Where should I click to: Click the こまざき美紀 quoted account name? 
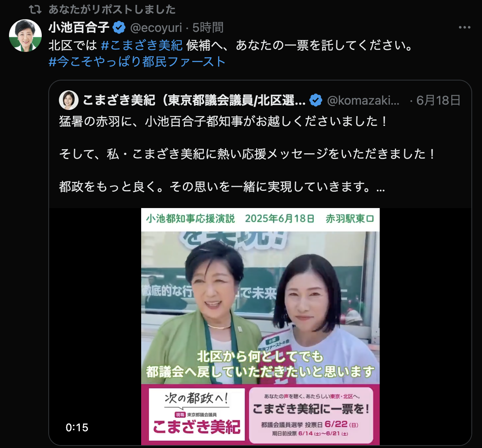click(x=194, y=100)
